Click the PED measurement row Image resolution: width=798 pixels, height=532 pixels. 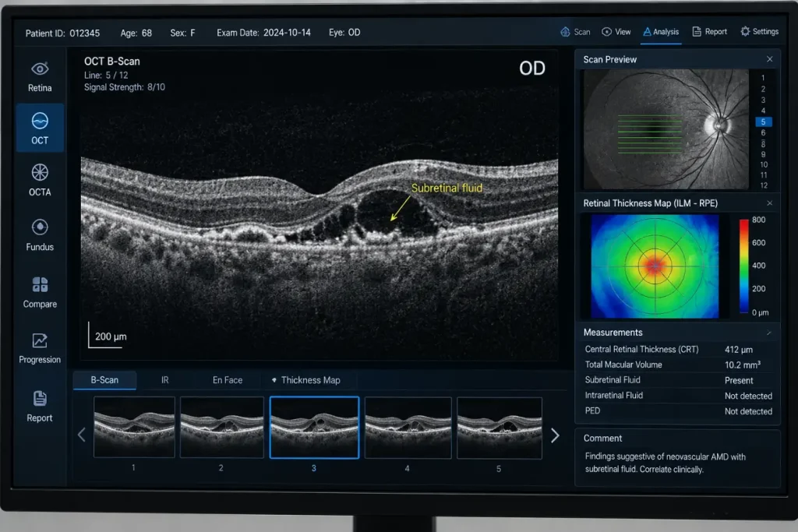(x=678, y=411)
